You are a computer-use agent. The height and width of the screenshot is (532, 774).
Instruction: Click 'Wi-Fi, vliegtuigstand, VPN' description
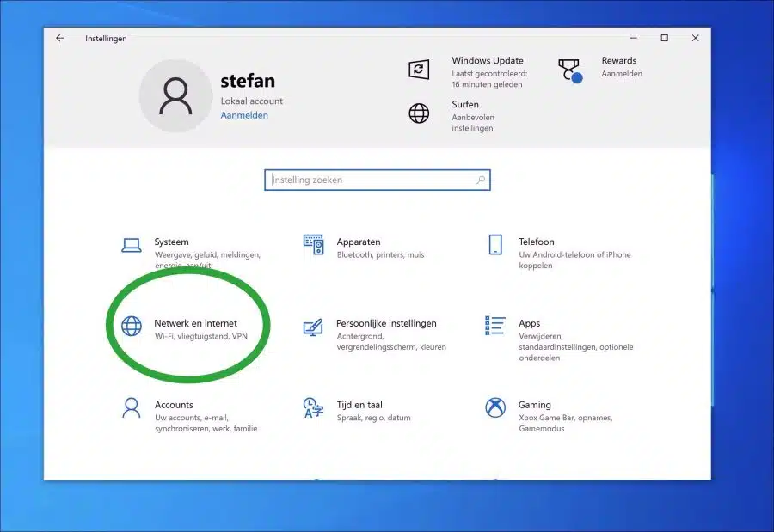tap(201, 336)
